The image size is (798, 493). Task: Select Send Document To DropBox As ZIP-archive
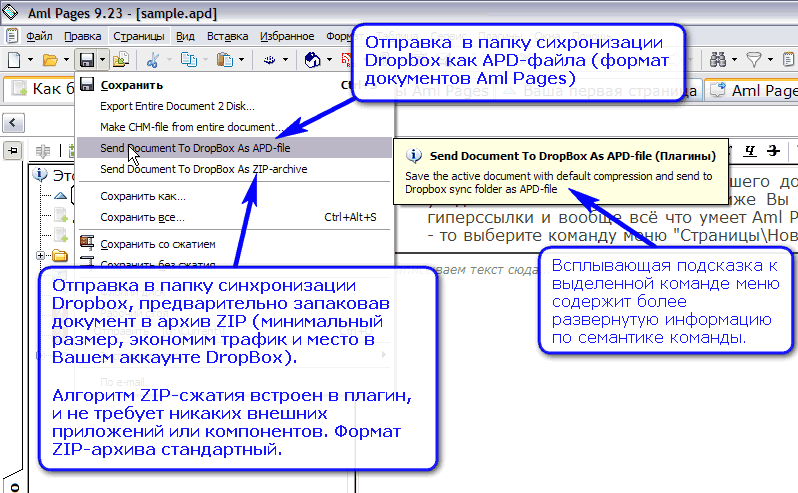[234, 169]
